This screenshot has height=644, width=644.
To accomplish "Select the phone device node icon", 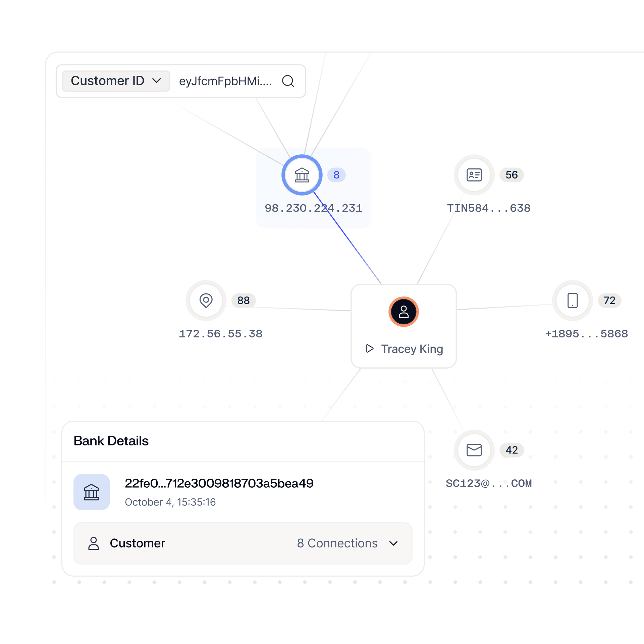I will 573,301.
